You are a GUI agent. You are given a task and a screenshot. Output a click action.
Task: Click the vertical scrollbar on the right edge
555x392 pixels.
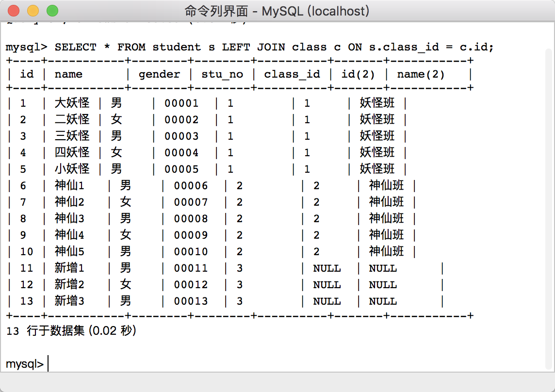click(549, 209)
